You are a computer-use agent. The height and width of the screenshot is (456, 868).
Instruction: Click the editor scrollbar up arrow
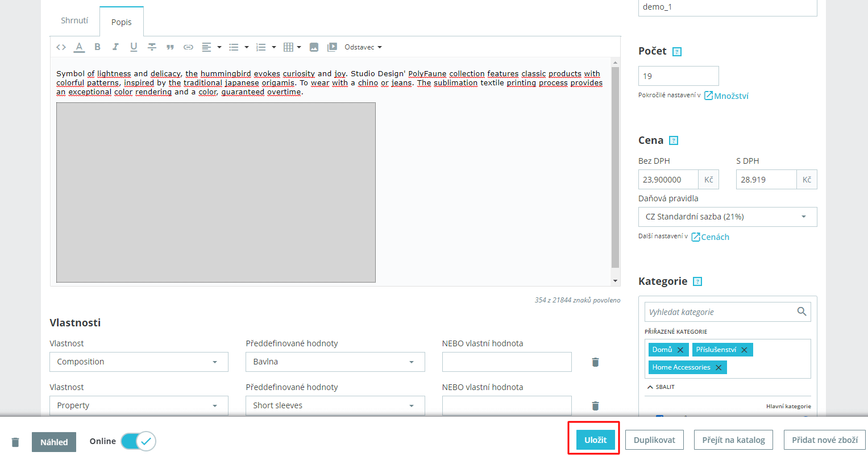(615, 62)
